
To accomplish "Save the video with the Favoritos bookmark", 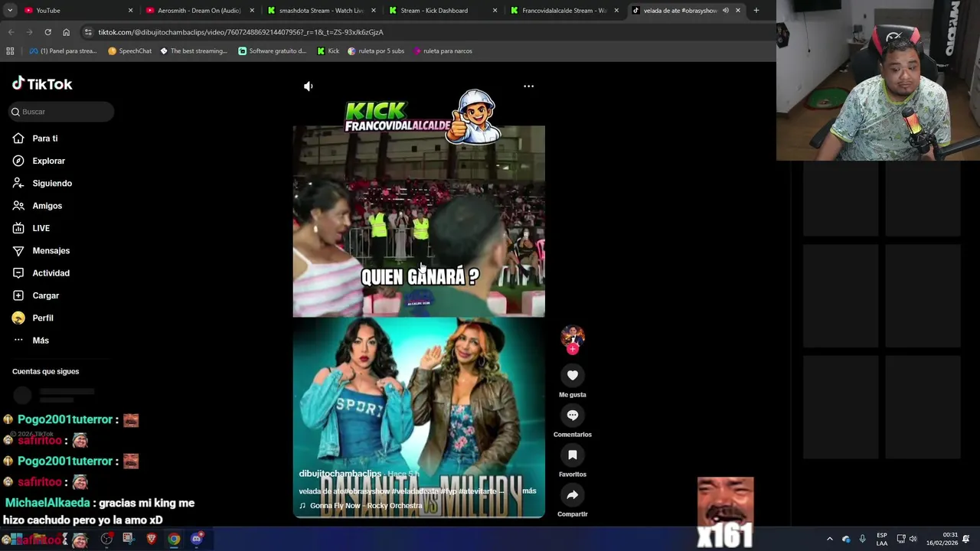I will click(x=573, y=455).
